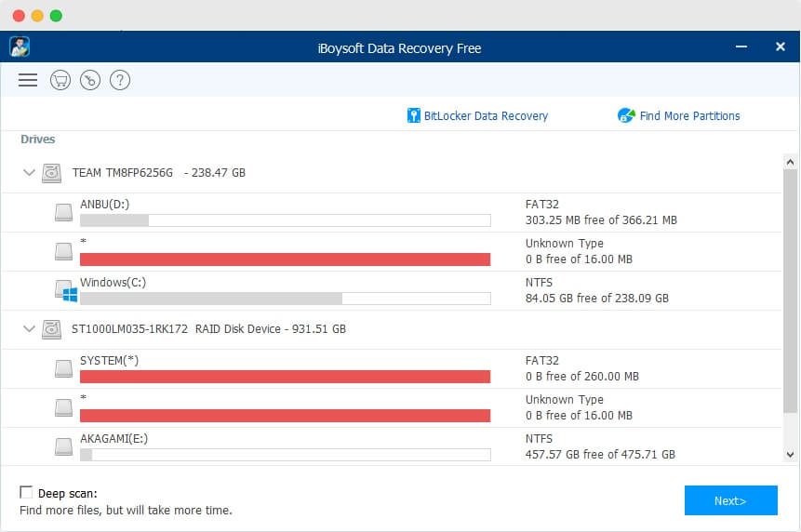Click TEAM TM8FP6256G disk icon
This screenshot has height=532, width=801.
(51, 173)
